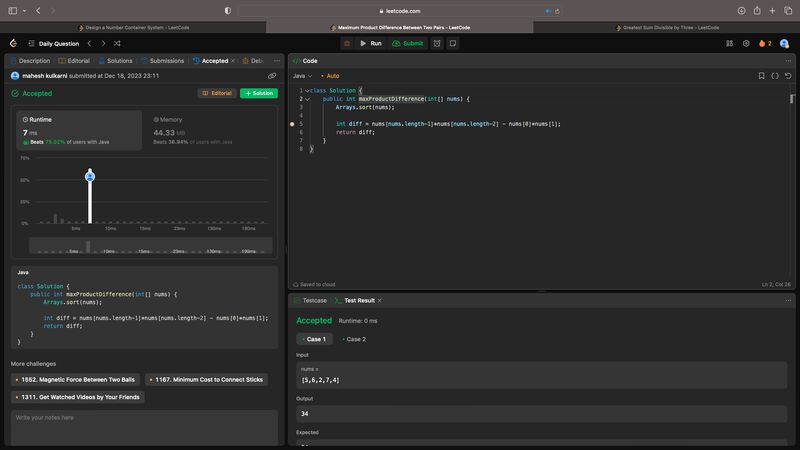The height and width of the screenshot is (450, 800).
Task: Switch to the Testcase tab
Action: click(310, 301)
